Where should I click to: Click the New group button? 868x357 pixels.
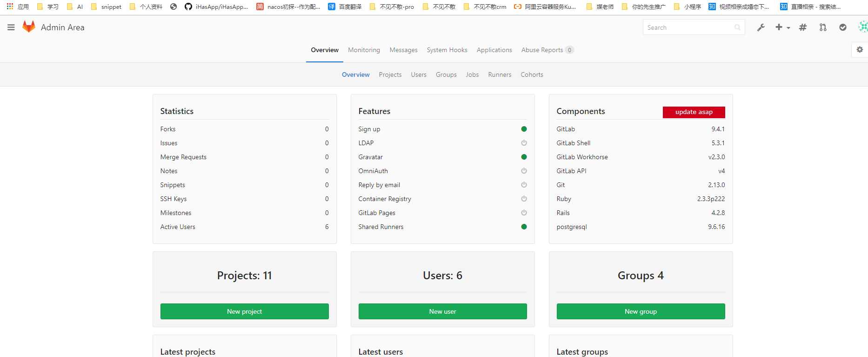(641, 311)
